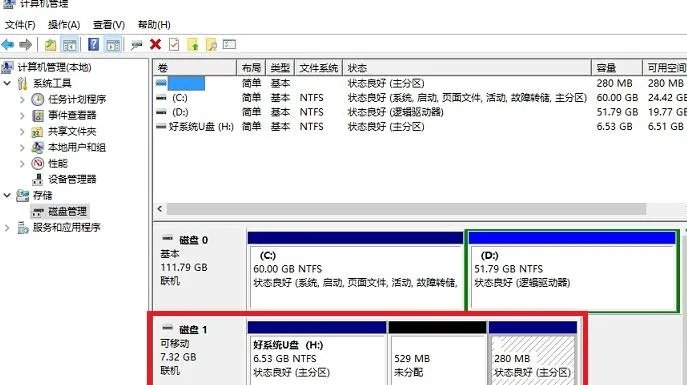
Task: Click the 60.00 GB capacity cell
Action: 617,98
